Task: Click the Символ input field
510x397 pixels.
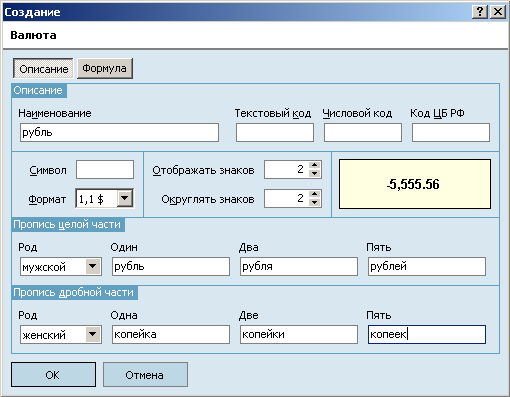Action: [x=105, y=170]
